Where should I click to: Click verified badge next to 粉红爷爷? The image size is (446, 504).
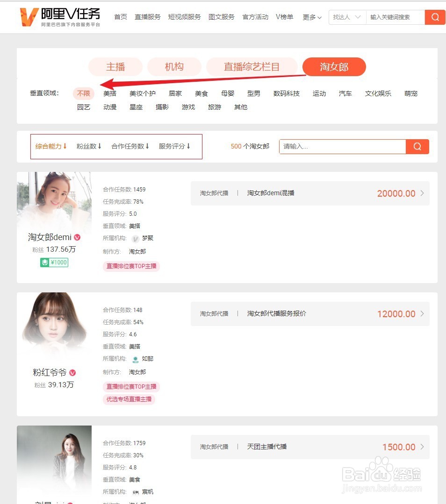tap(73, 373)
